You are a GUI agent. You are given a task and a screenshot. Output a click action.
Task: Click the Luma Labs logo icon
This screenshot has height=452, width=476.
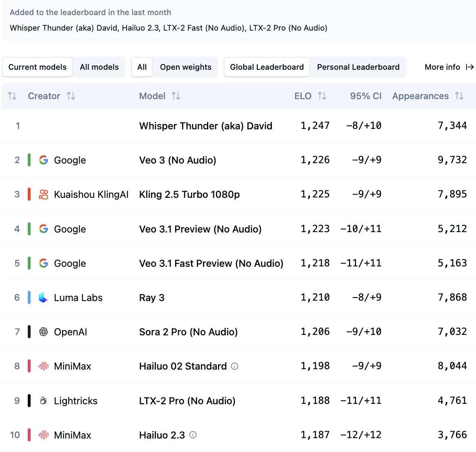pos(43,297)
